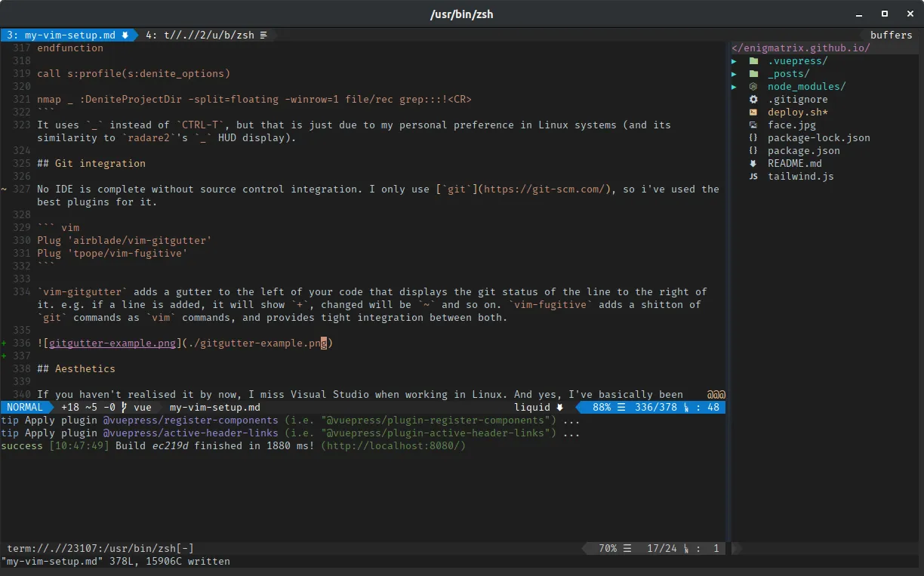This screenshot has height=576, width=924.
Task: Select package-lock.json in the file tree
Action: 818,137
